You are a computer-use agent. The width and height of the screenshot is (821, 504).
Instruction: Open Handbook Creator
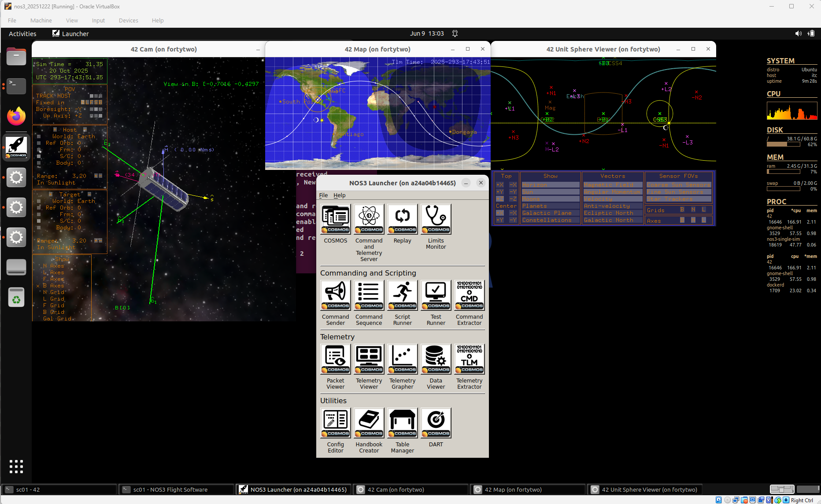click(x=369, y=423)
